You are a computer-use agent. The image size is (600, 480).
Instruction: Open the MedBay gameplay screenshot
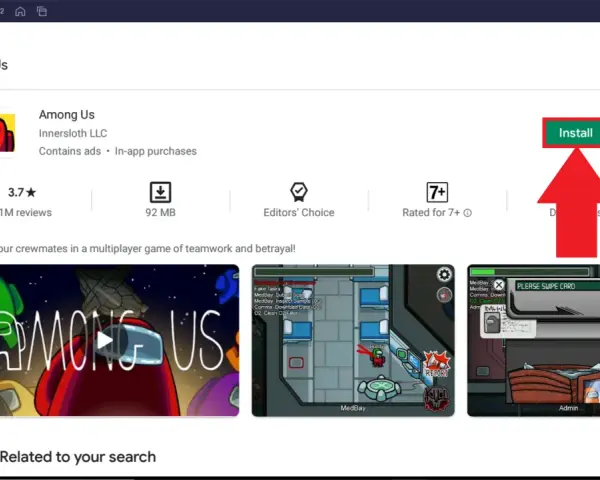353,340
